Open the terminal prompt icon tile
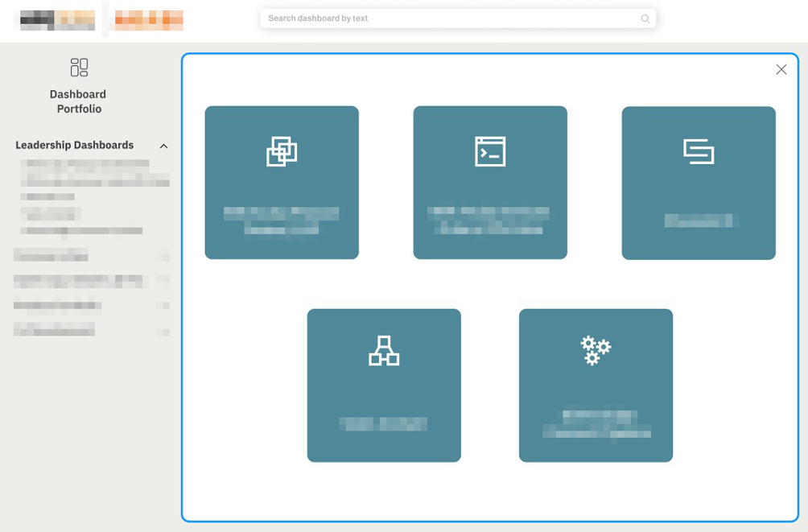Viewport: 808px width, 532px height. point(490,183)
